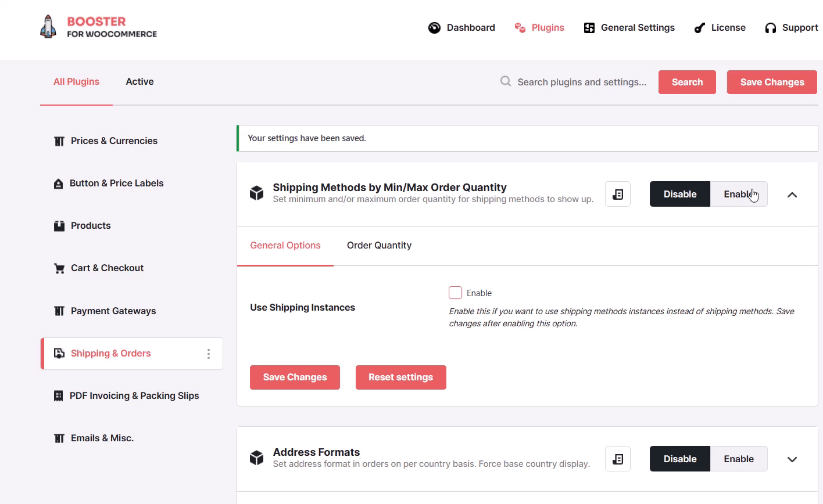Viewport: 823px width, 504px height.
Task: Click the Address Formats title text
Action: pyautogui.click(x=316, y=452)
